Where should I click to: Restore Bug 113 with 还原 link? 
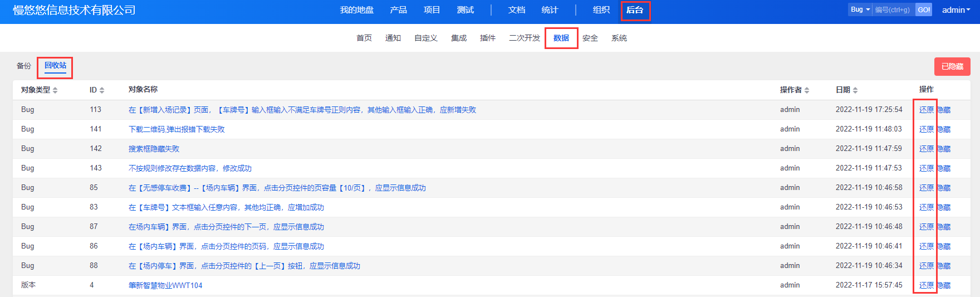tap(926, 110)
